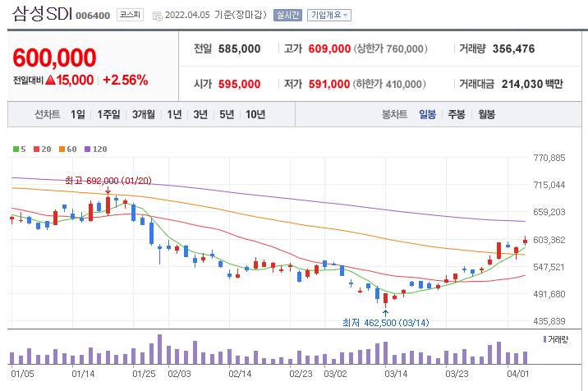This screenshot has height=391, width=588.
Task: Show the 1년 line chart
Action: pyautogui.click(x=174, y=114)
